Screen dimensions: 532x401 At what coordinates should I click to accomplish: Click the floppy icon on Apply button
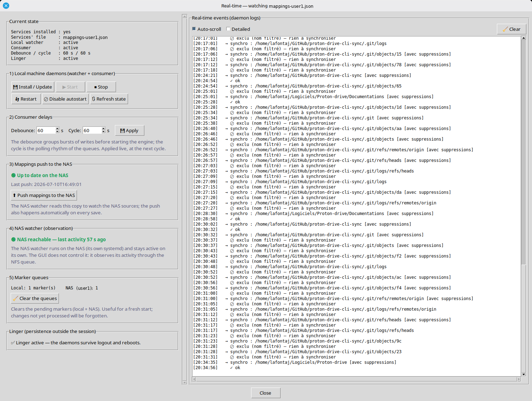pos(122,131)
